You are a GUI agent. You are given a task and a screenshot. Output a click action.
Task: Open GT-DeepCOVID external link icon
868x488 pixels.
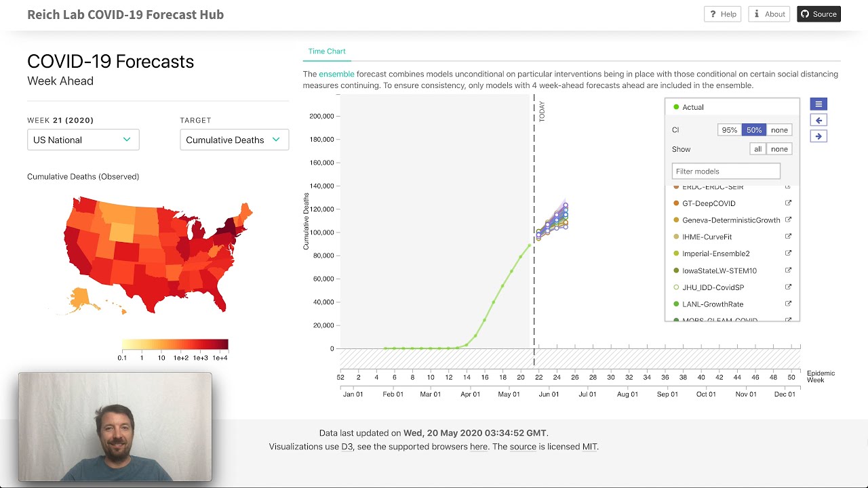tap(788, 203)
